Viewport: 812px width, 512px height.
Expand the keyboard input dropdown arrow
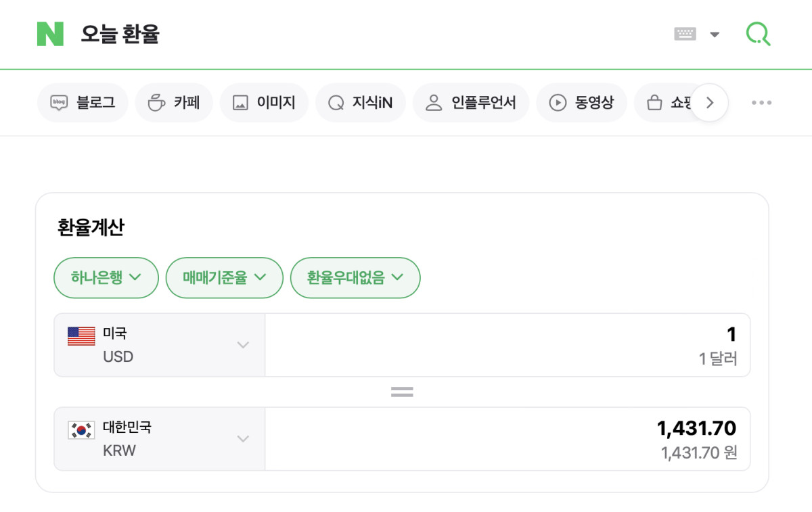(x=715, y=34)
